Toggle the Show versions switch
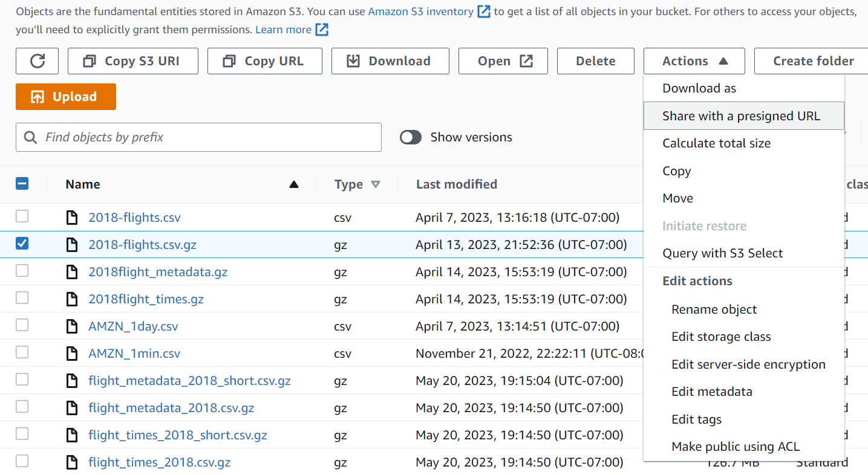This screenshot has height=475, width=868. (411, 137)
